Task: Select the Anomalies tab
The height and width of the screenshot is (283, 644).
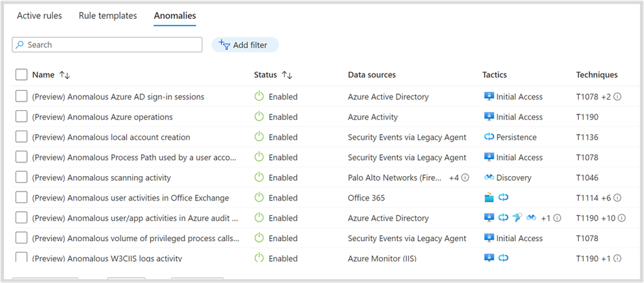Action: tap(175, 16)
